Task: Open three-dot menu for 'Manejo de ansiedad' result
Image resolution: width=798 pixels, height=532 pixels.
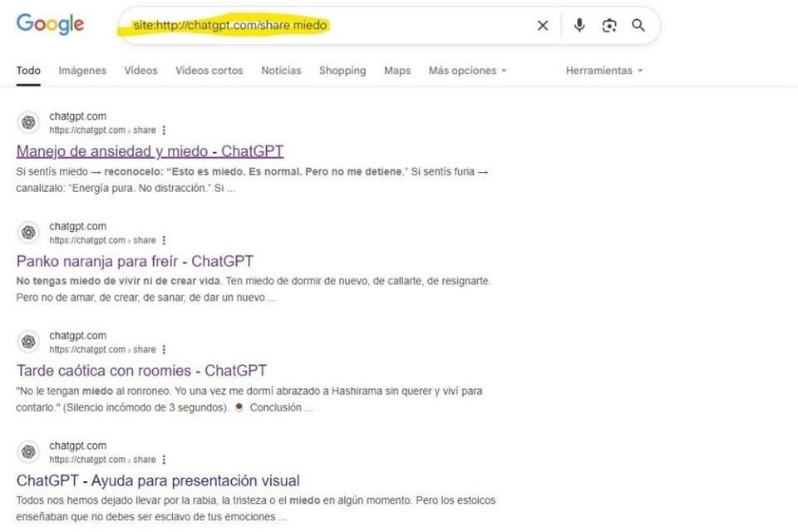Action: [164, 131]
